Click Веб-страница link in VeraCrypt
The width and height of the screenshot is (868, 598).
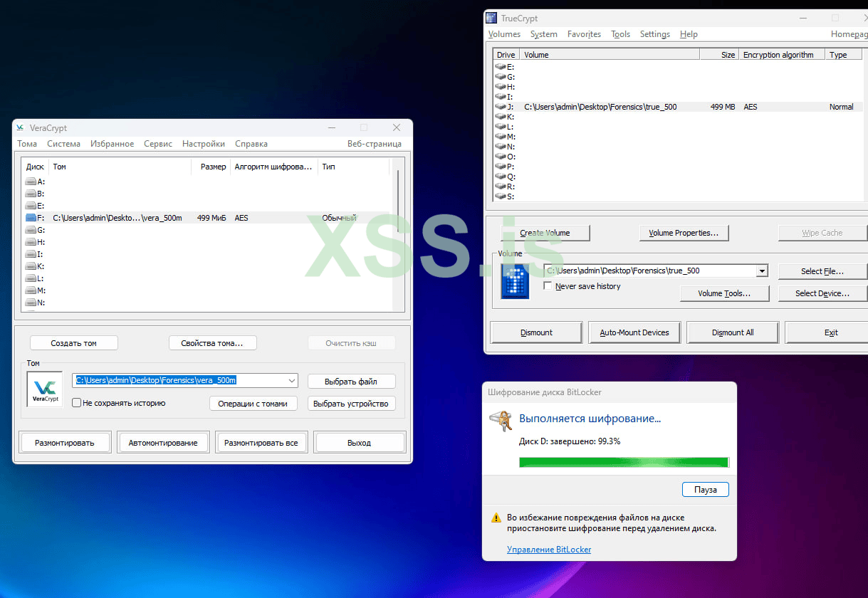[375, 144]
